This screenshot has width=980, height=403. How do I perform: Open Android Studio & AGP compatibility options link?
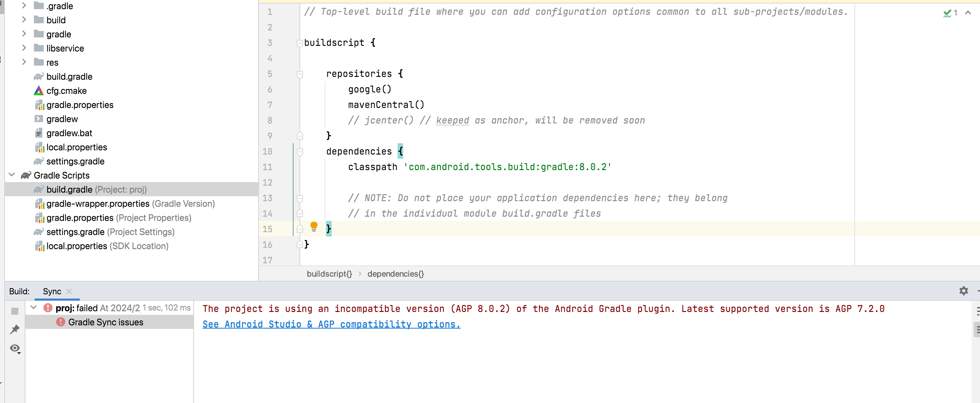[331, 324]
